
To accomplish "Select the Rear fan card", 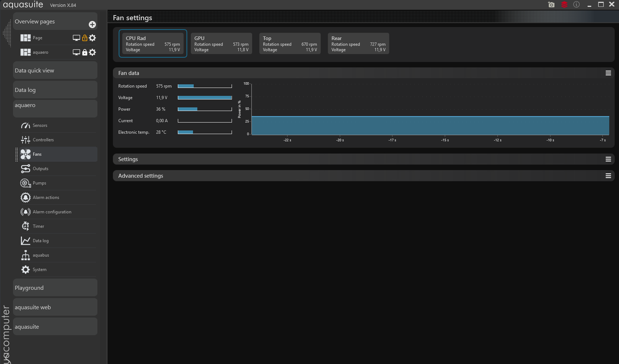I will [x=359, y=44].
